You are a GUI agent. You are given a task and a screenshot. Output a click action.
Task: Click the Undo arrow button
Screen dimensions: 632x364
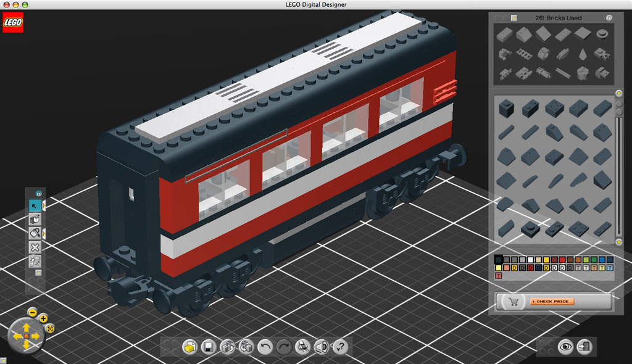click(x=265, y=347)
